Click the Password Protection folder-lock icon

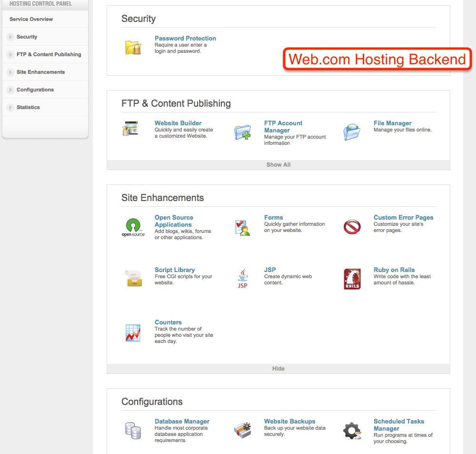[133, 48]
